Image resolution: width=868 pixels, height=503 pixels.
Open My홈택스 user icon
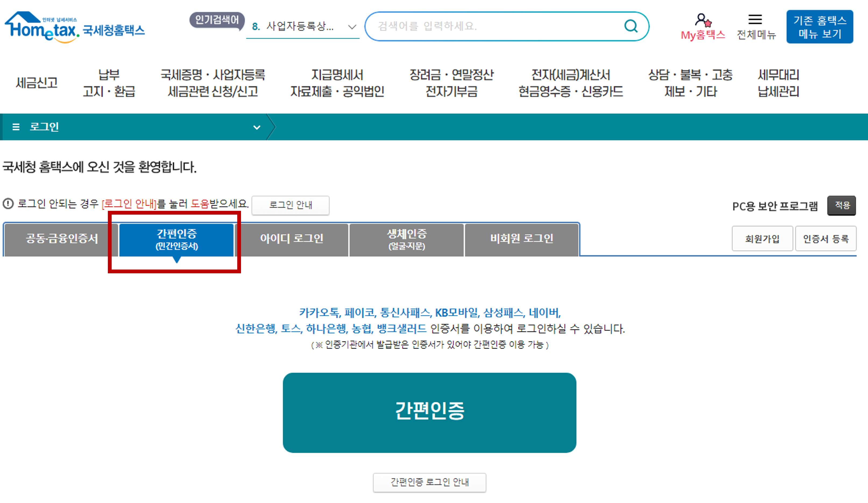point(703,20)
